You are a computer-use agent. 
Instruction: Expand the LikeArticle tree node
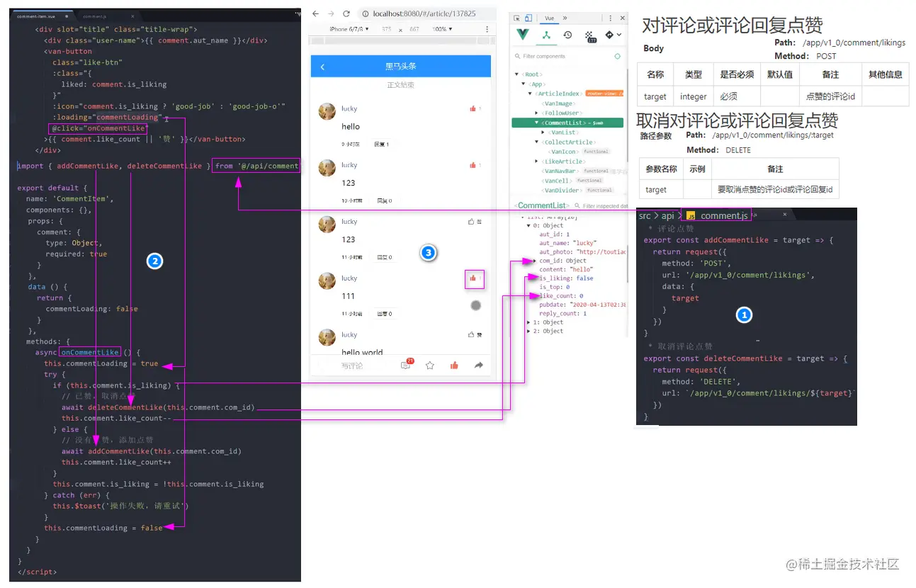coord(537,162)
